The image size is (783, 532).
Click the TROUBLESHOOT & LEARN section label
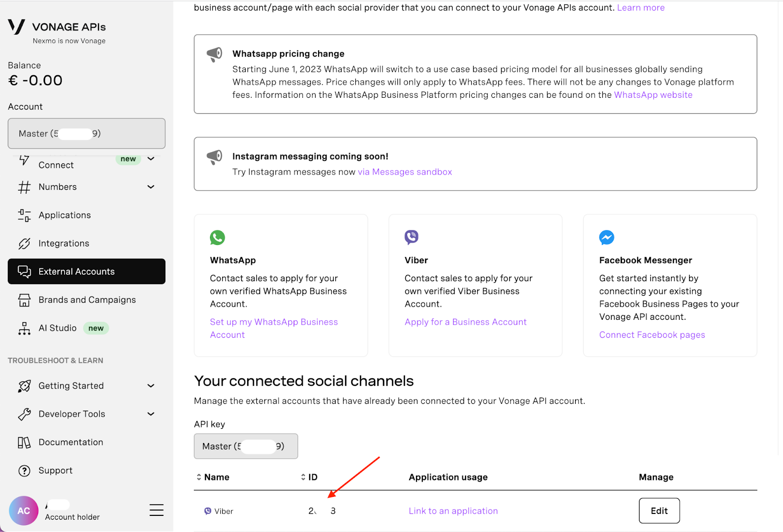(55, 361)
